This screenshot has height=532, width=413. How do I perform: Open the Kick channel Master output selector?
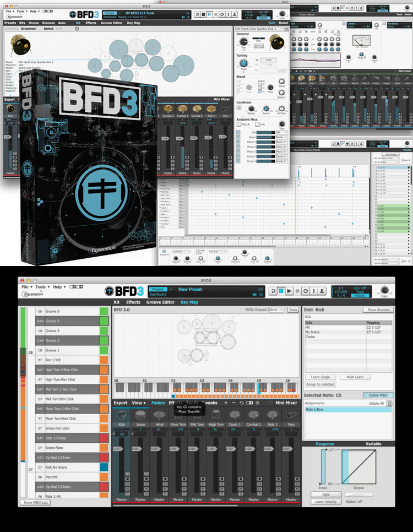coord(122,500)
